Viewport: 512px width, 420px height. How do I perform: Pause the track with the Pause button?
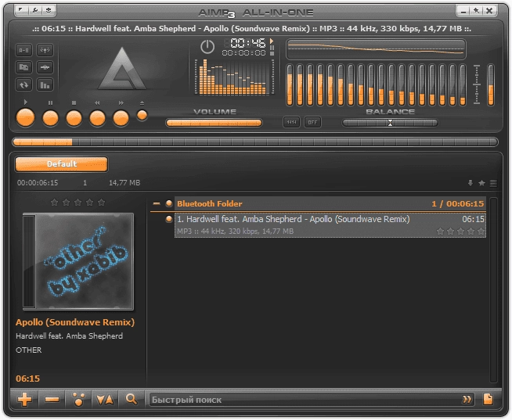tap(50, 118)
